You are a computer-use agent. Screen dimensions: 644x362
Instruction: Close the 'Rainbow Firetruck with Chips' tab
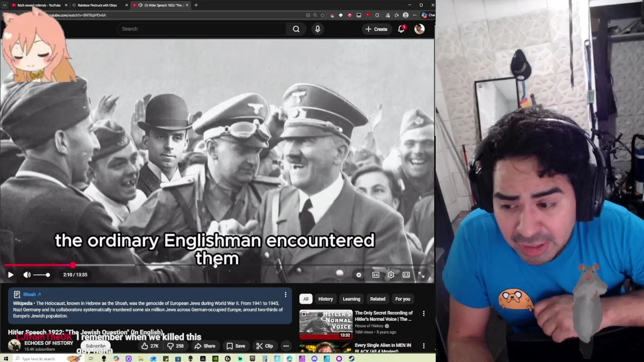(x=126, y=5)
